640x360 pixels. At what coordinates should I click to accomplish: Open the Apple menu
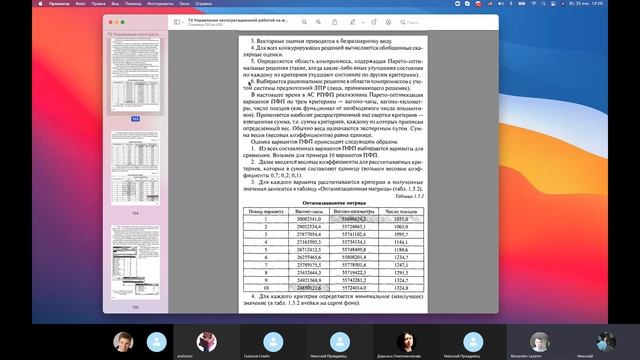pos(40,4)
